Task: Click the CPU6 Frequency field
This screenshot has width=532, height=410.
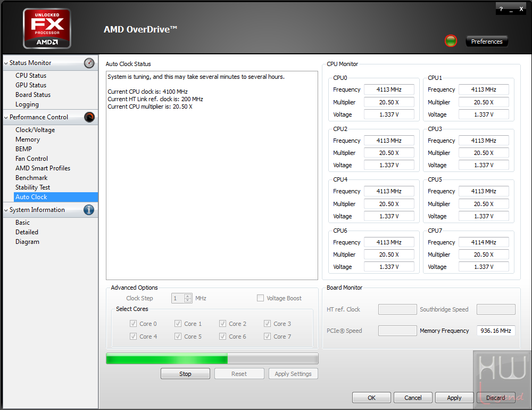Action: click(389, 242)
